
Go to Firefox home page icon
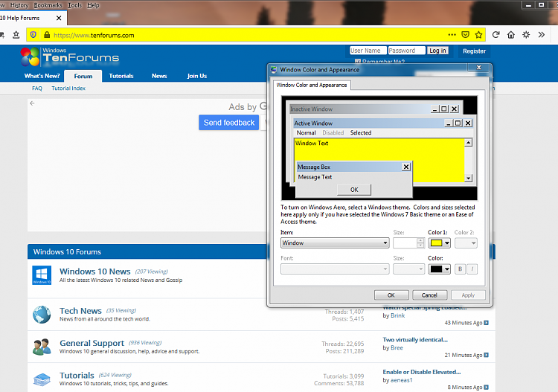click(510, 35)
